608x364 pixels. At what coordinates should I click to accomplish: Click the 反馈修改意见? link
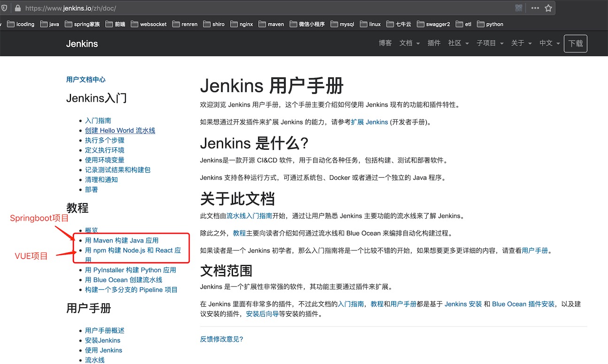pos(222,339)
